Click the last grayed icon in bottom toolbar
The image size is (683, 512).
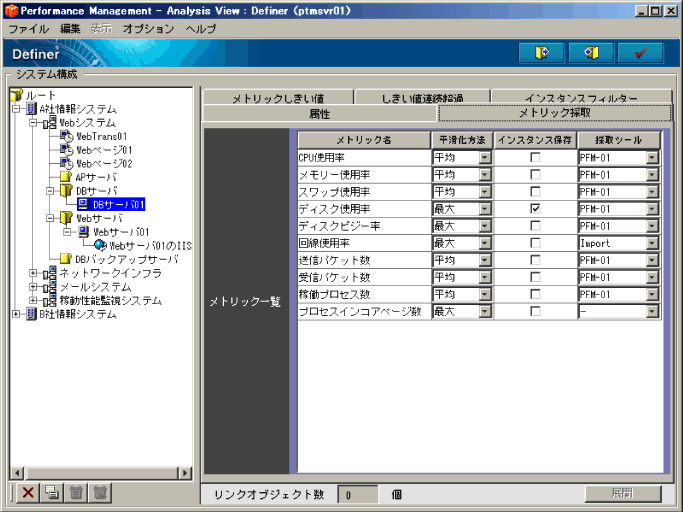click(100, 493)
